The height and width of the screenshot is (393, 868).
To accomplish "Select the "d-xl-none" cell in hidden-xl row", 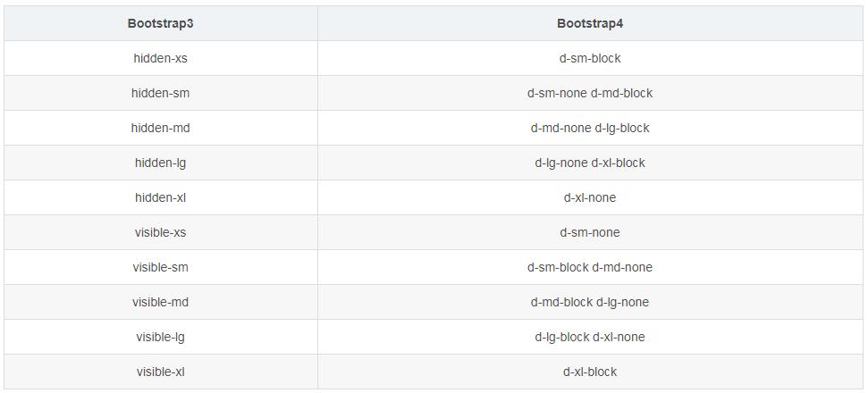I will pyautogui.click(x=590, y=197).
